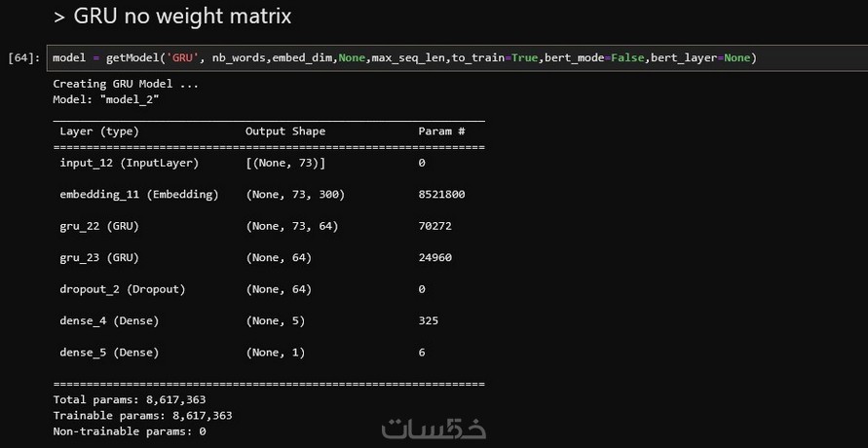Click the (None, 5) output shape
This screenshot has width=868, height=448.
coord(275,320)
